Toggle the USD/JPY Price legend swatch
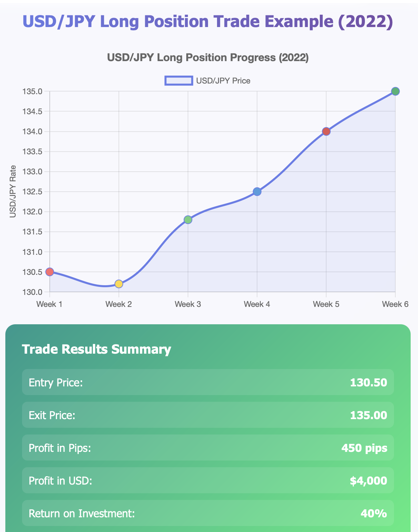 coord(179,81)
